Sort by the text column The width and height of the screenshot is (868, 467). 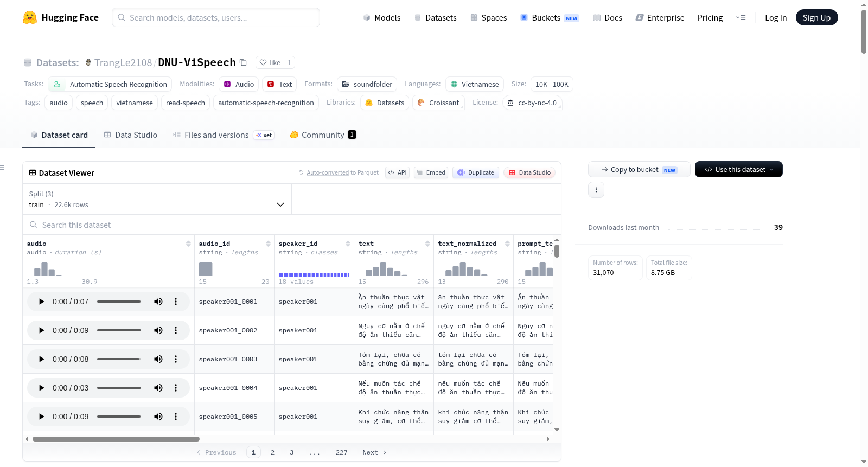coord(427,244)
